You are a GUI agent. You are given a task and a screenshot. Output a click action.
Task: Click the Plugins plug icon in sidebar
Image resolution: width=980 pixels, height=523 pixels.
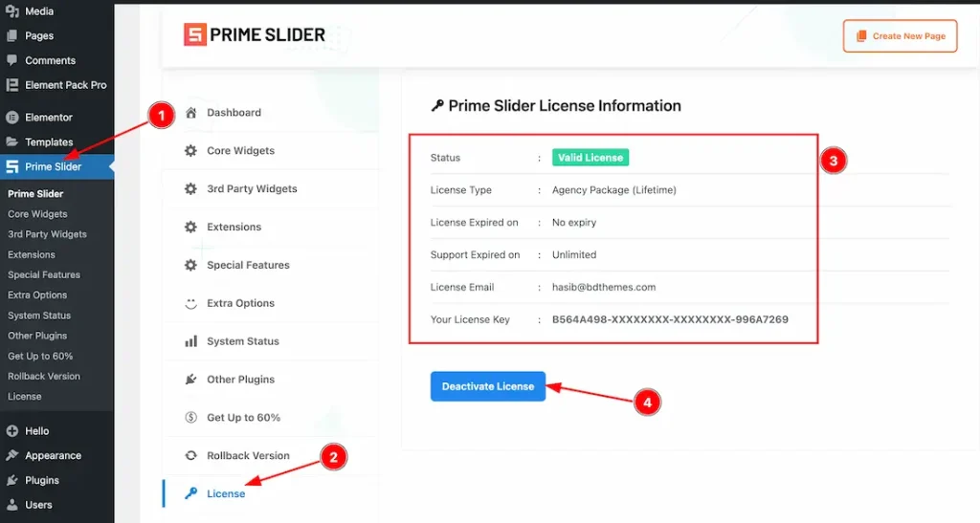point(11,480)
